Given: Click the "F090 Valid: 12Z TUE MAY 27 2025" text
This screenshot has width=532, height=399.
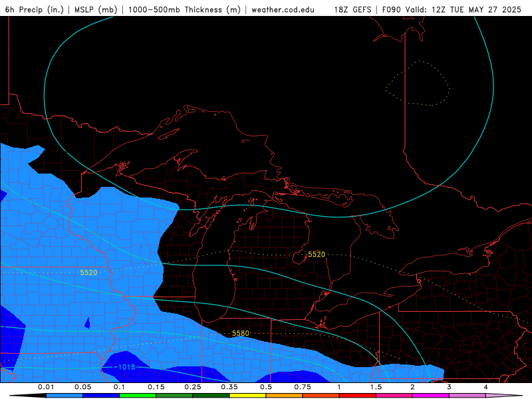Looking at the screenshot, I should pos(452,9).
